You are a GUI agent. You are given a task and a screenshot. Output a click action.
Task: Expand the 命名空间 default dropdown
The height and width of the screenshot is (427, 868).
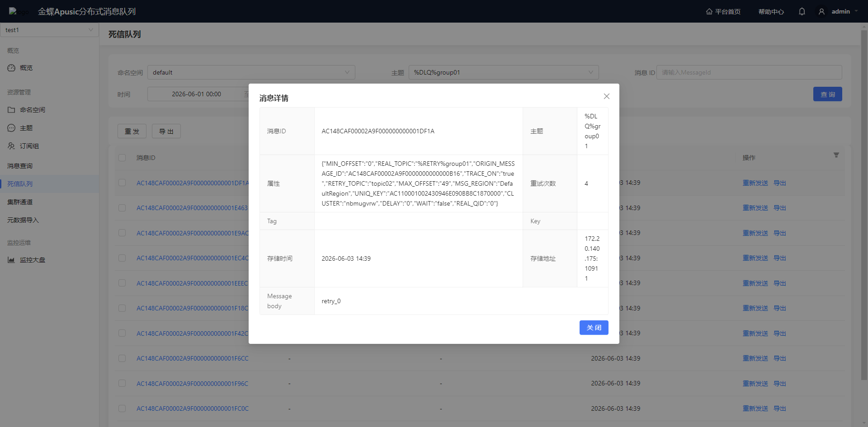click(x=251, y=72)
